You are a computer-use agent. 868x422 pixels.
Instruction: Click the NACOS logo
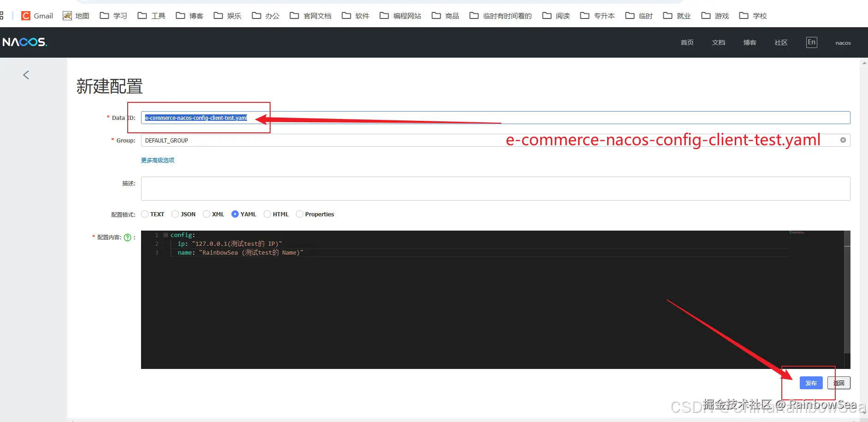point(25,42)
